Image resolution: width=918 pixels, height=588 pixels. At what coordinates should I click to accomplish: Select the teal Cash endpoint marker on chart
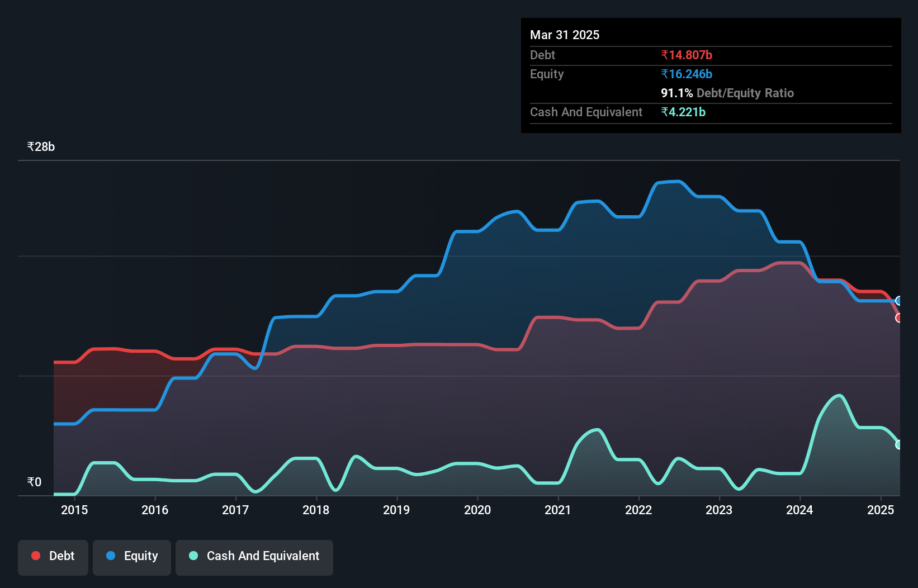(899, 444)
